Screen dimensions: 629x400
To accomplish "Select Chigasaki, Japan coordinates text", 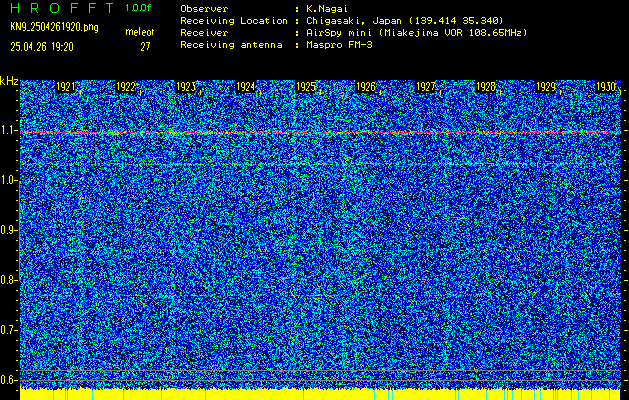I will coord(405,21).
